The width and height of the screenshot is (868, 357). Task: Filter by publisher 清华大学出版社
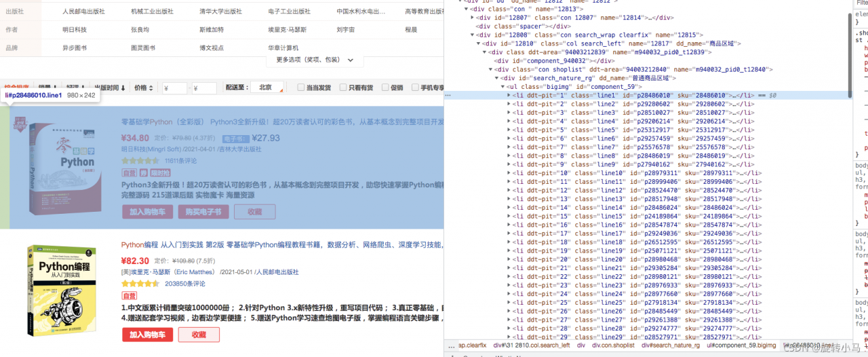(x=220, y=12)
